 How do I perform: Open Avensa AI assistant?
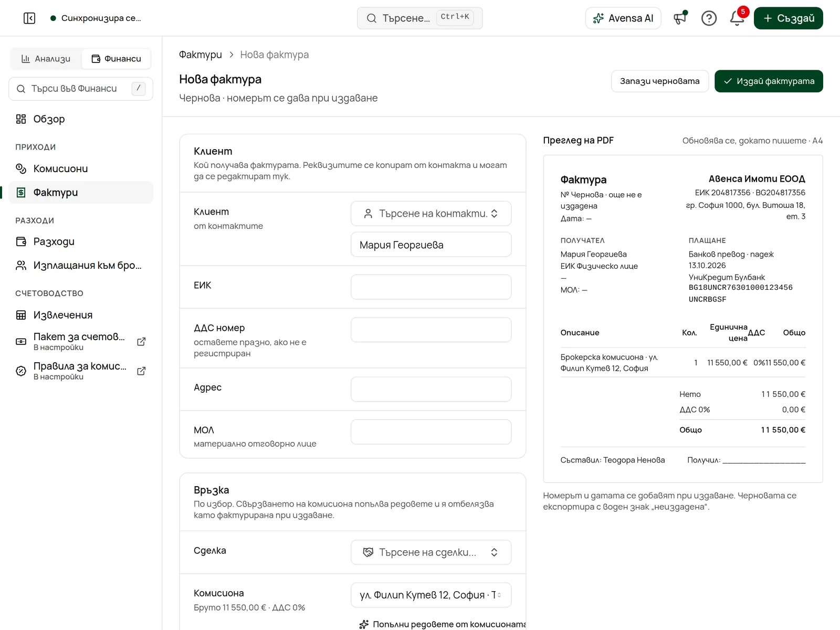623,18
